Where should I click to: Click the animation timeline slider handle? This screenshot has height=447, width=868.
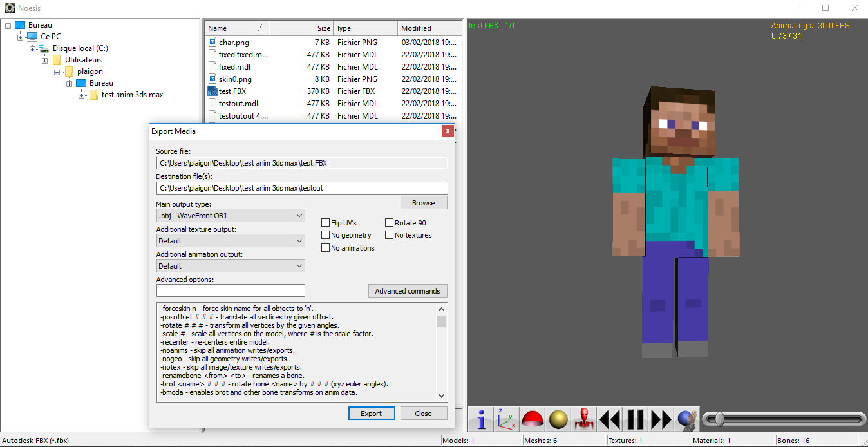point(720,419)
